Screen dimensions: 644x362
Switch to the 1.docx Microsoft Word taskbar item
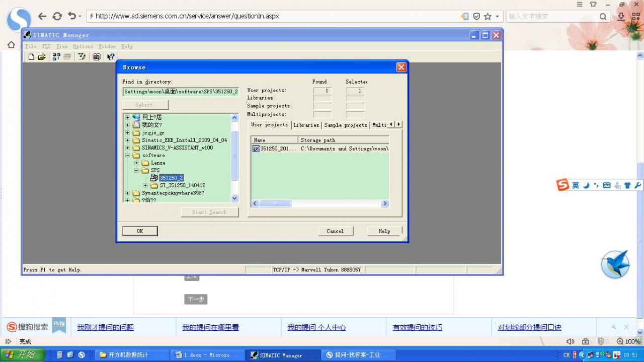click(207, 355)
